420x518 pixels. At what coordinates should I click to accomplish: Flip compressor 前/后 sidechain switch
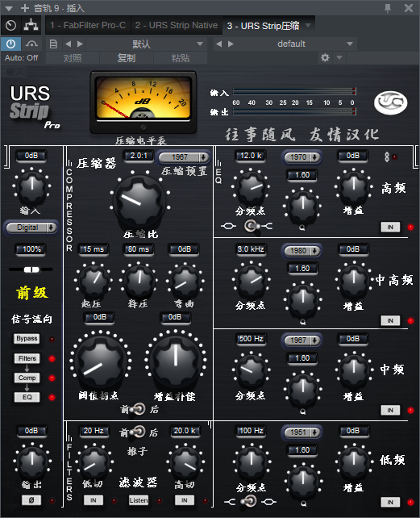click(x=138, y=409)
